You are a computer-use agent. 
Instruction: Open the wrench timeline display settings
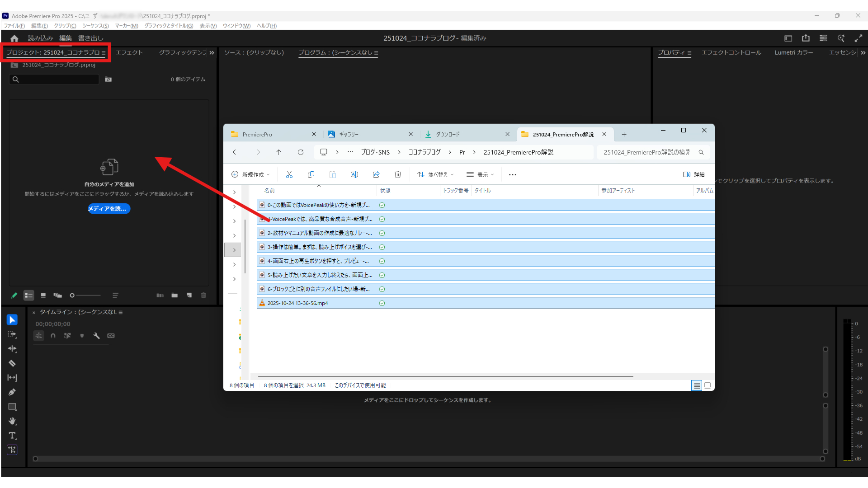point(96,336)
